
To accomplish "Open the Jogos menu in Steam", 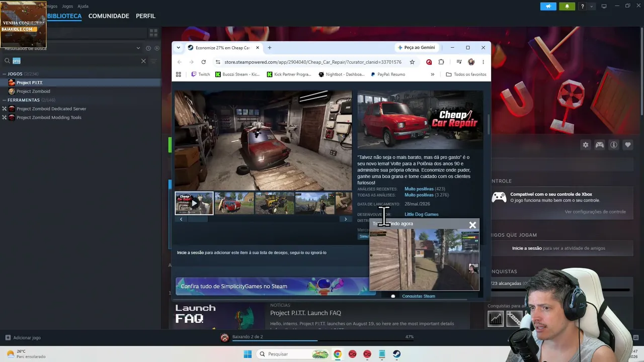I will (67, 6).
